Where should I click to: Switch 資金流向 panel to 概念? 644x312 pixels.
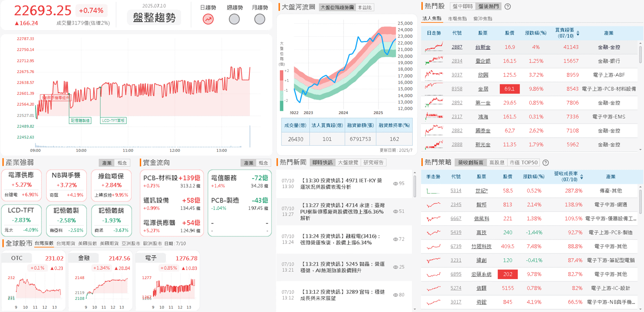[x=264, y=163]
